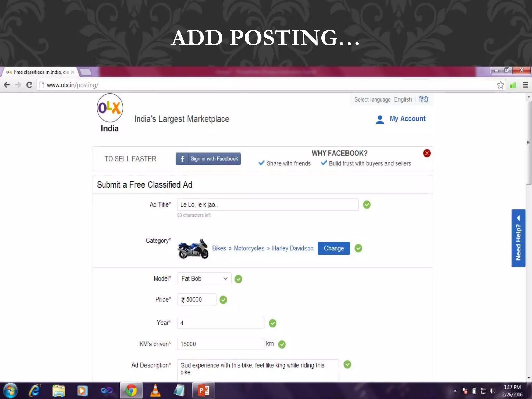This screenshot has height=399, width=532.
Task: Click the OLX India logo
Action: tap(110, 108)
